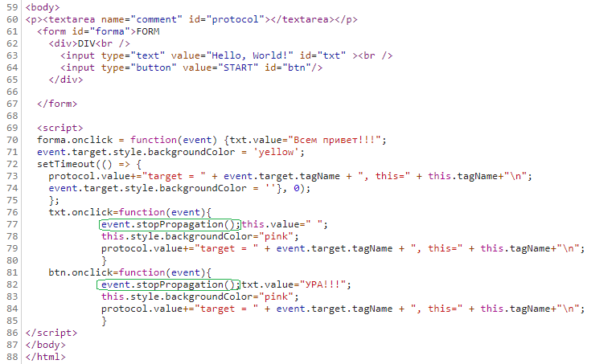The width and height of the screenshot is (616, 364).
Task: Click line number 88 in gutter
Action: click(x=12, y=357)
